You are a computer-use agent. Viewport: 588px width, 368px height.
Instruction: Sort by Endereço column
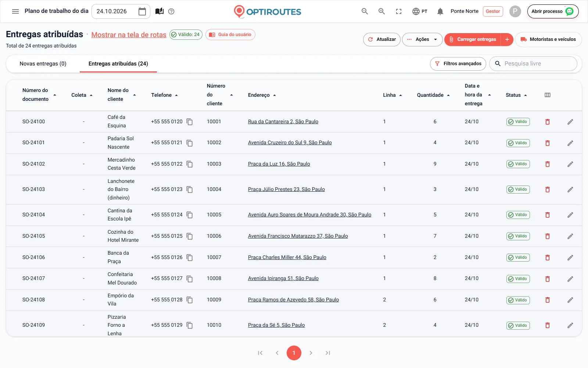coord(262,95)
